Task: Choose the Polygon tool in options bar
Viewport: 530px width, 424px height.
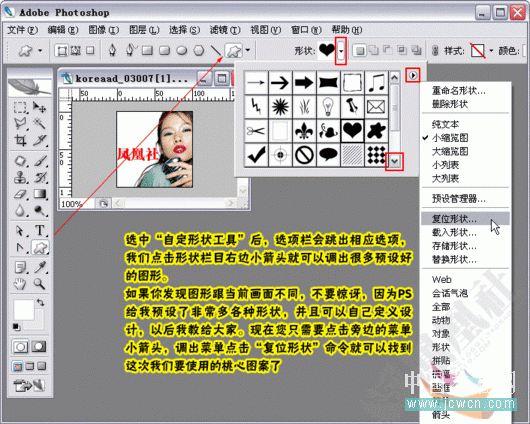Action: [x=199, y=51]
